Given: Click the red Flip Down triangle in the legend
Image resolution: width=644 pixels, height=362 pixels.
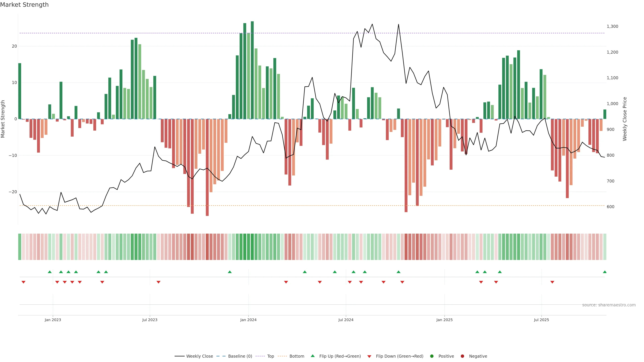Looking at the screenshot, I should [369, 356].
